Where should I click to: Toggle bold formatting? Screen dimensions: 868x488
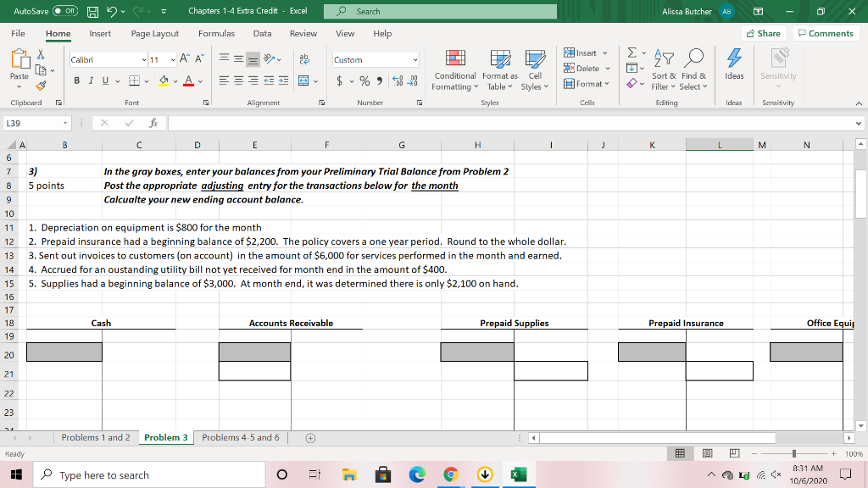(76, 80)
